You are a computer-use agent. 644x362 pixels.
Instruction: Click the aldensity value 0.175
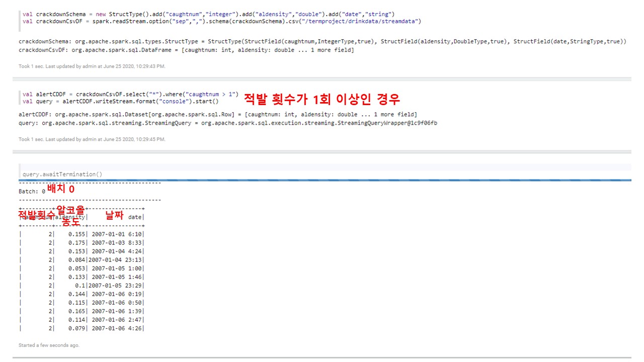pos(77,243)
